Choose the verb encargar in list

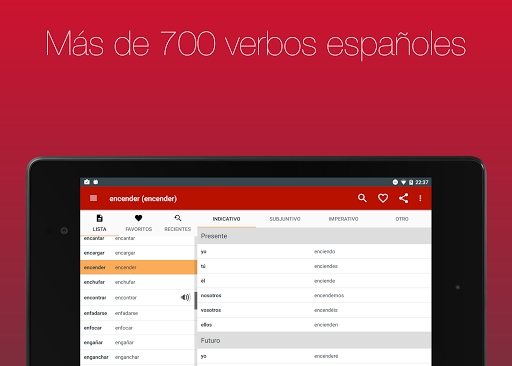click(138, 253)
